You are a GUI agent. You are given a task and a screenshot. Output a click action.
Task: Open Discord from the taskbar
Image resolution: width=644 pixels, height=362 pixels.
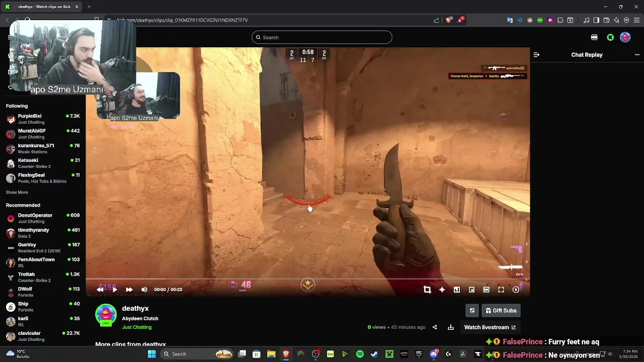click(x=434, y=354)
